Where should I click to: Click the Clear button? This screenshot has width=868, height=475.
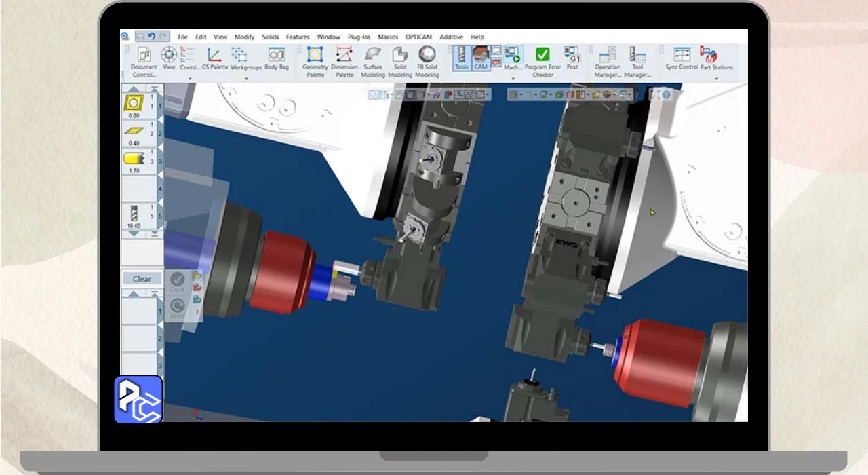tap(142, 279)
